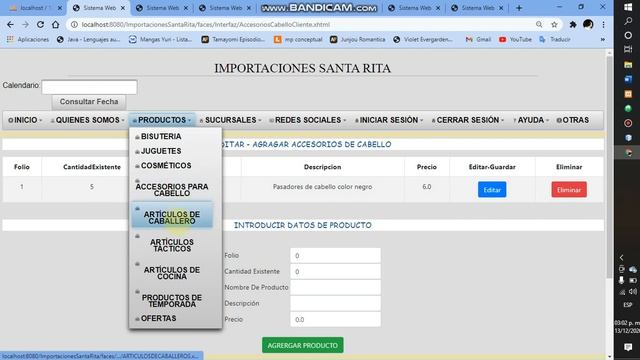
Task: Go back in browser history
Action: (x=10, y=24)
